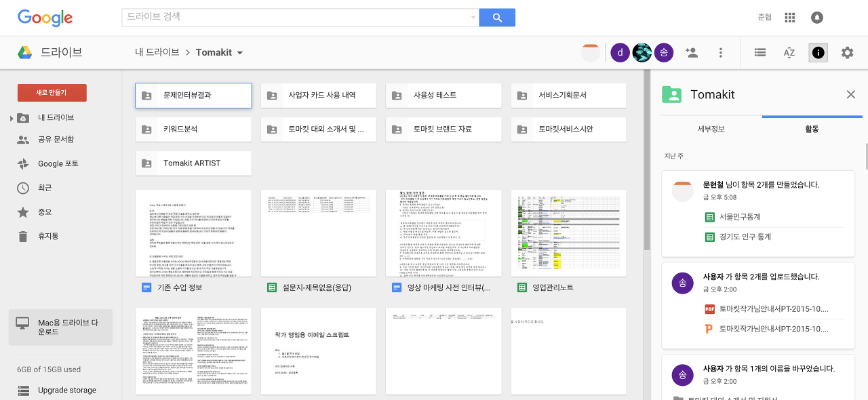Close the Tomakit details panel
This screenshot has width=868, height=400.
coord(850,94)
